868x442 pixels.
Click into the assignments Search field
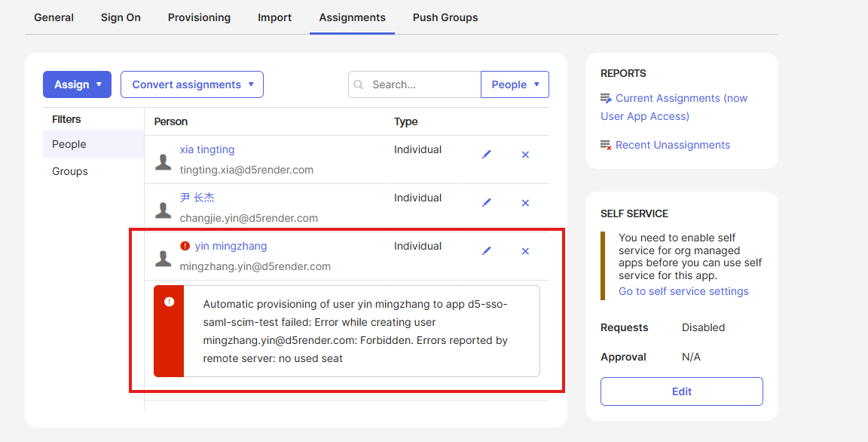coord(422,84)
